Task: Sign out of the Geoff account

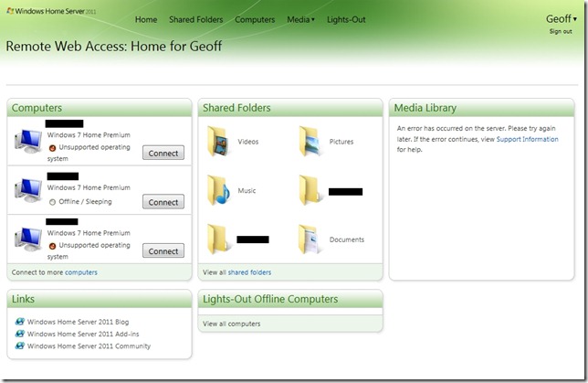Action: click(x=560, y=31)
